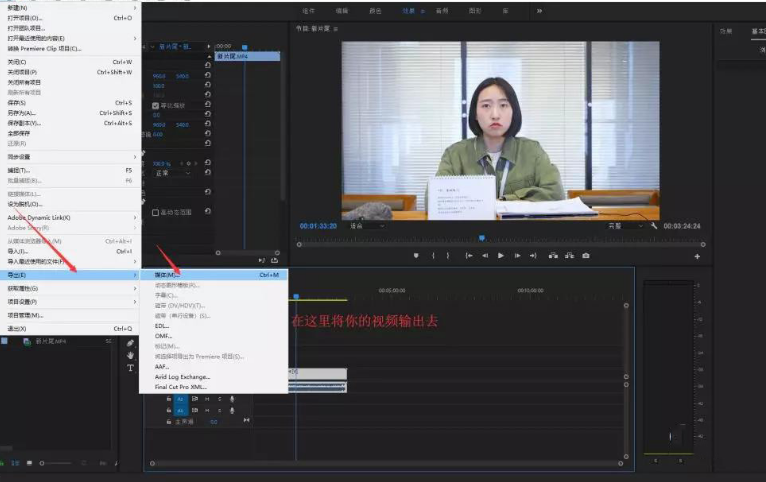The height and width of the screenshot is (482, 766).
Task: Choose 媒体(M)... in the export submenu
Action: point(214,275)
